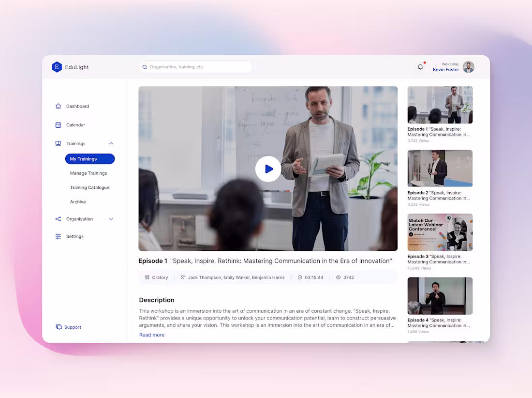Select the Trainings menu item
Screen dimensions: 532x398
pos(75,143)
